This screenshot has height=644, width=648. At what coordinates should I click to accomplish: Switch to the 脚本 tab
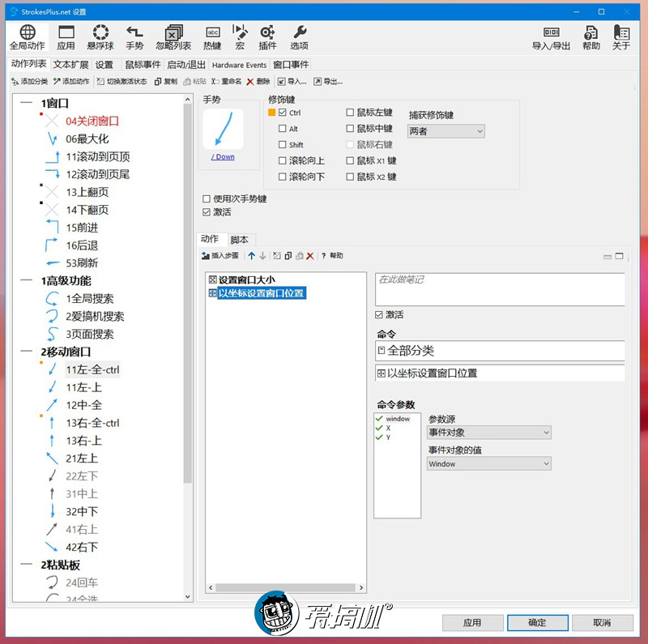pyautogui.click(x=239, y=240)
